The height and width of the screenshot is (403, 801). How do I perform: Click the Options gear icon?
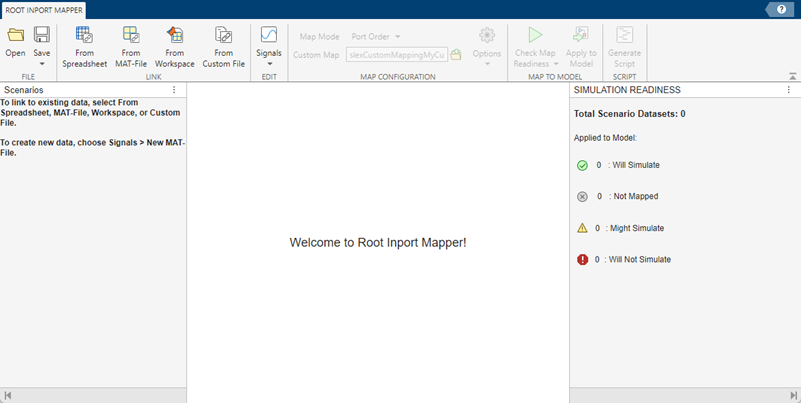click(x=487, y=36)
